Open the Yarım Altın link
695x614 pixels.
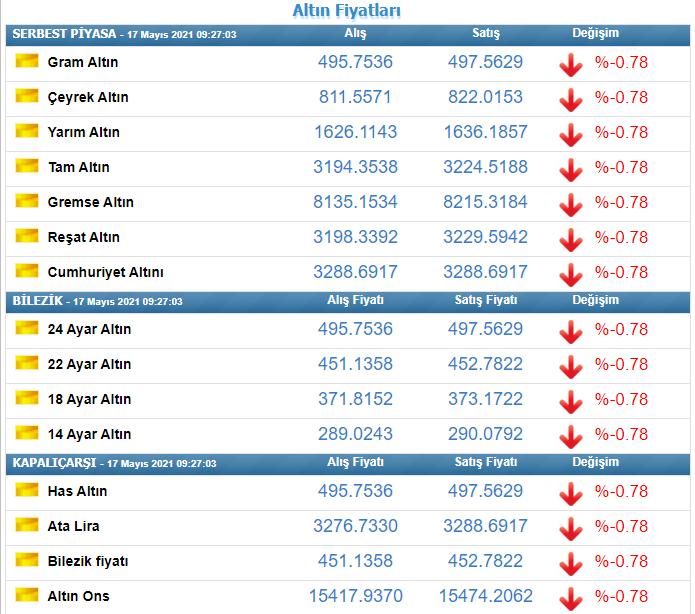84,132
